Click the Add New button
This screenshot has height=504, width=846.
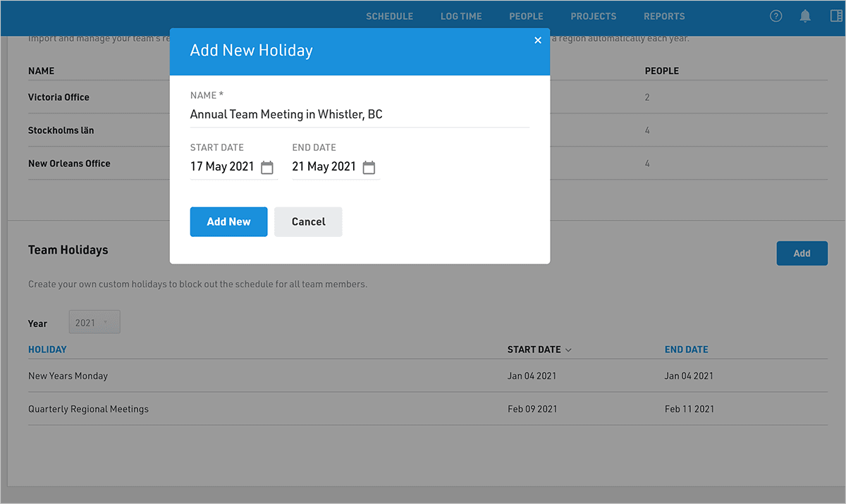coord(228,221)
